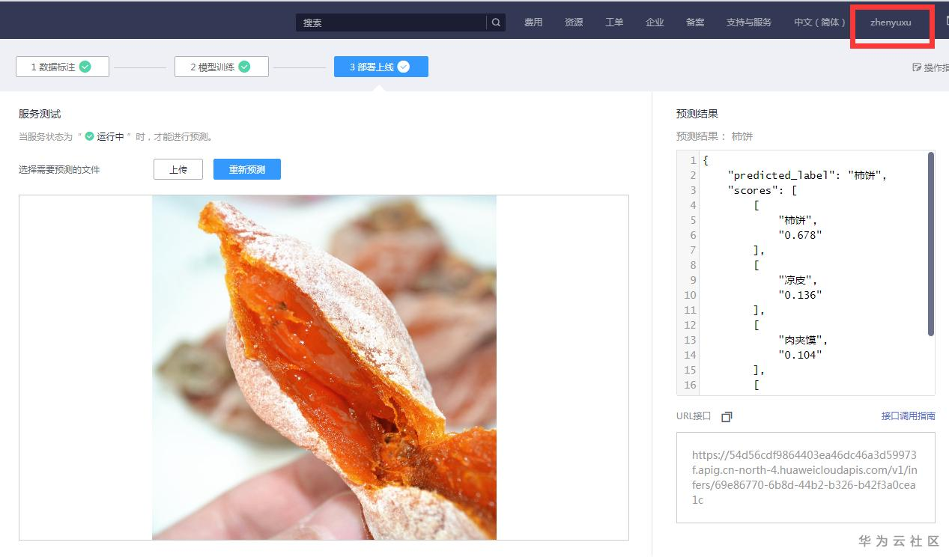Go to step 2 模型训练
949x560 pixels.
(222, 67)
